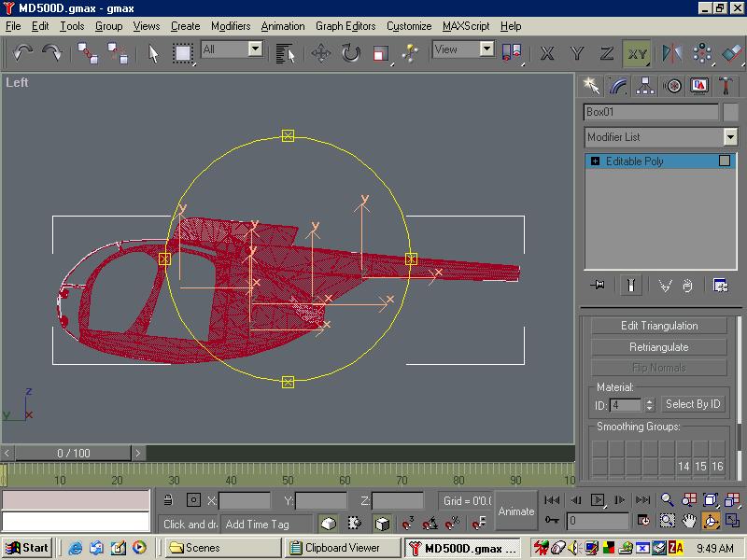This screenshot has width=747, height=560.
Task: Toggle smoothing group 15
Action: click(700, 466)
